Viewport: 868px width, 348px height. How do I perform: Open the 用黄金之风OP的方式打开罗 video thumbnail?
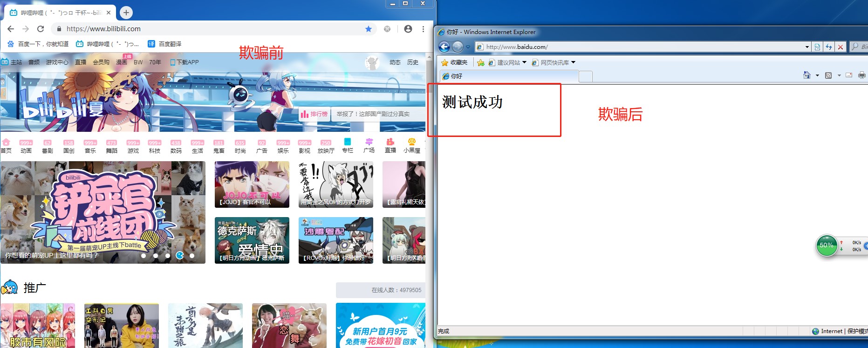pyautogui.click(x=336, y=184)
